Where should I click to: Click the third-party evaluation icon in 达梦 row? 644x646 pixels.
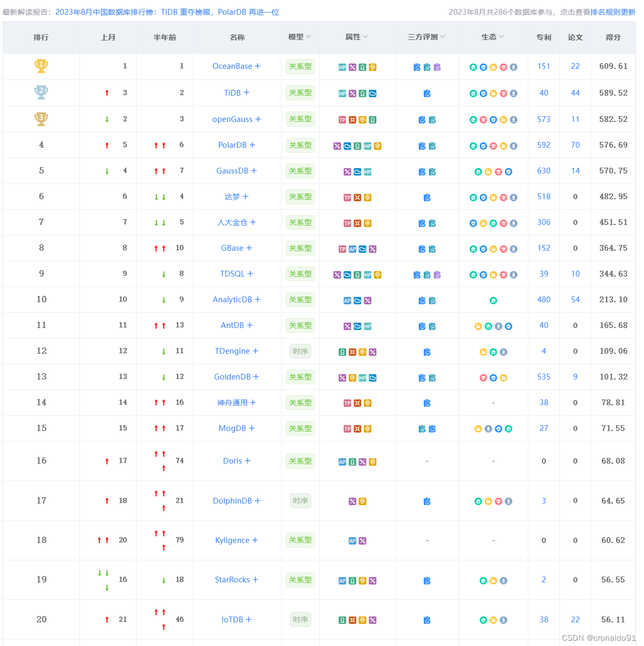[x=427, y=198]
